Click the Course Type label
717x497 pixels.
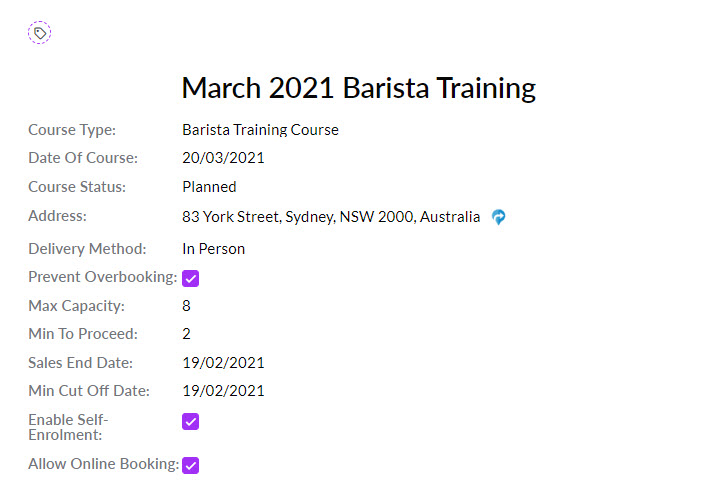[72, 130]
